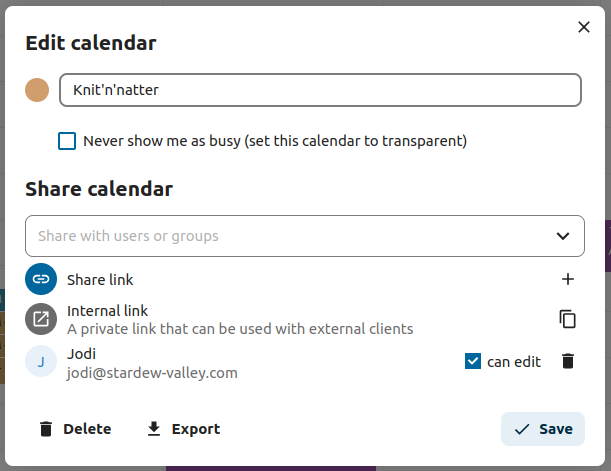Image resolution: width=611 pixels, height=471 pixels.
Task: Enable Never show me as busy checkbox
Action: point(67,141)
